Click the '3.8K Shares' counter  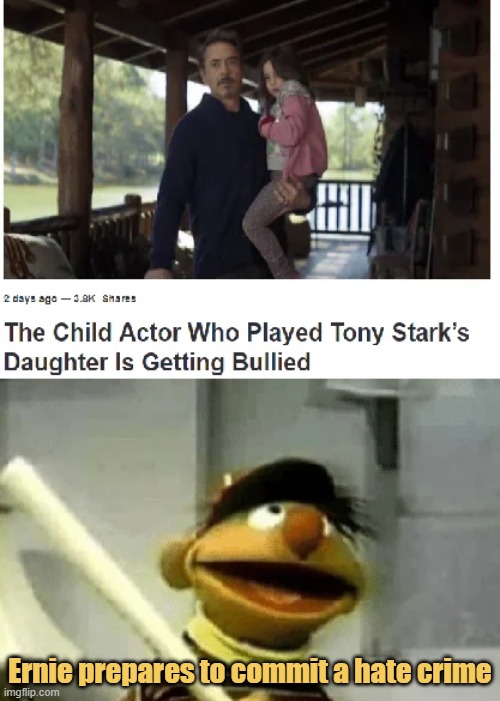coord(102,299)
